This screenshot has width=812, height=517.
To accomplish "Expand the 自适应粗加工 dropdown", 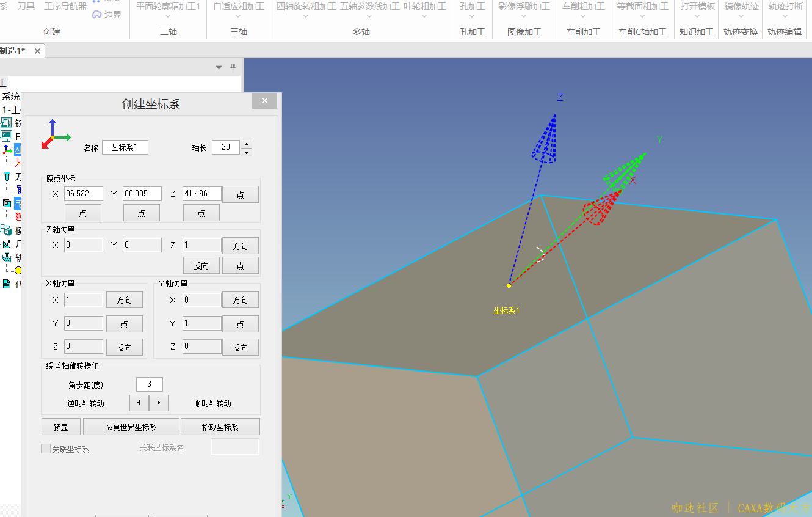I will (239, 17).
